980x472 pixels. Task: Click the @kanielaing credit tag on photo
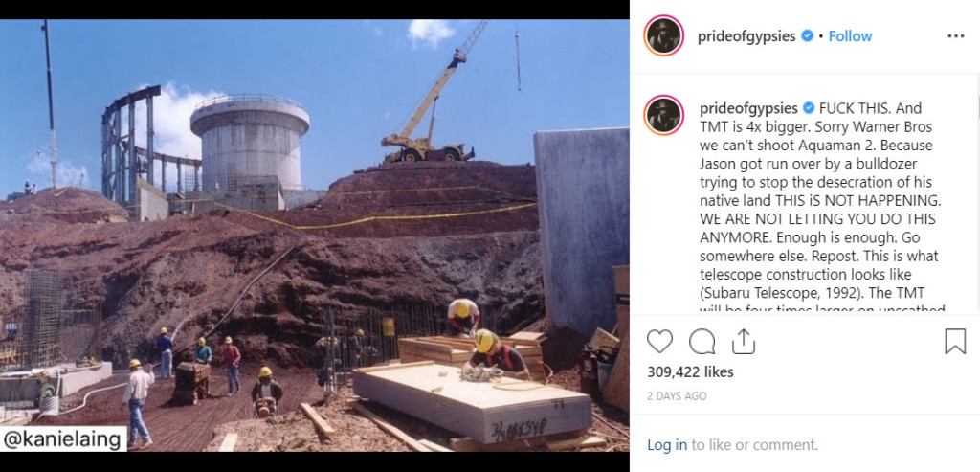pyautogui.click(x=62, y=438)
